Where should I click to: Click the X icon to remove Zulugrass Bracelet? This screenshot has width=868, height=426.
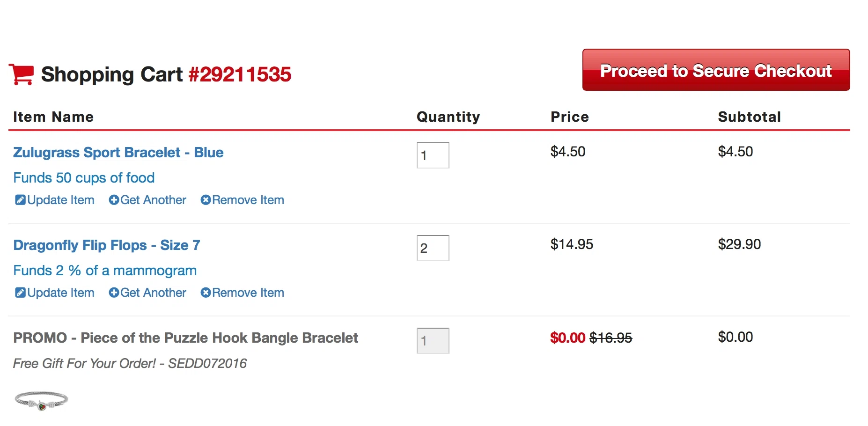(x=206, y=200)
